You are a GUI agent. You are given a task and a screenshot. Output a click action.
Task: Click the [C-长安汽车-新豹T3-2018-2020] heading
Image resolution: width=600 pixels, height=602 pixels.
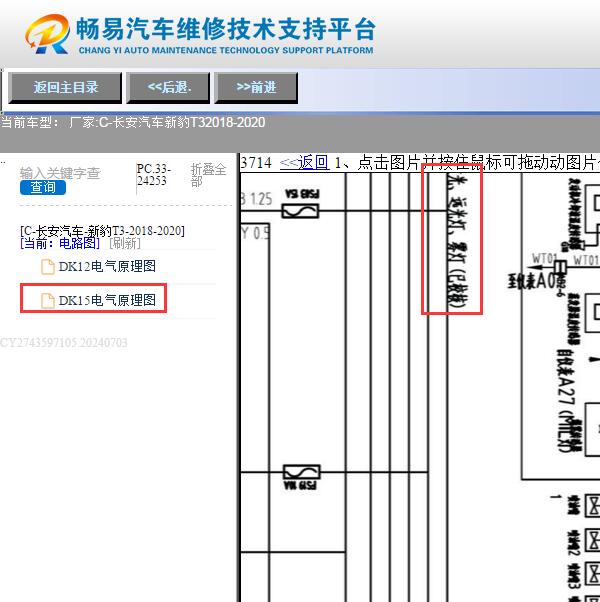pos(102,231)
